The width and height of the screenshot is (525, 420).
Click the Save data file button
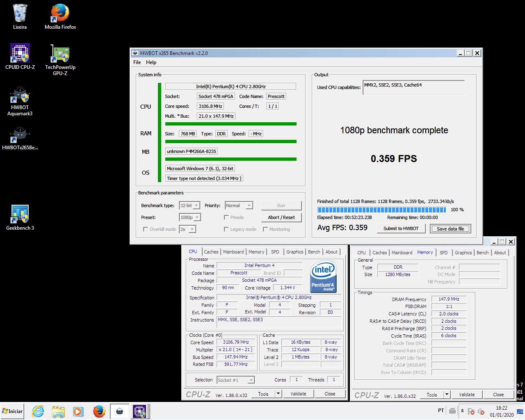tap(450, 228)
